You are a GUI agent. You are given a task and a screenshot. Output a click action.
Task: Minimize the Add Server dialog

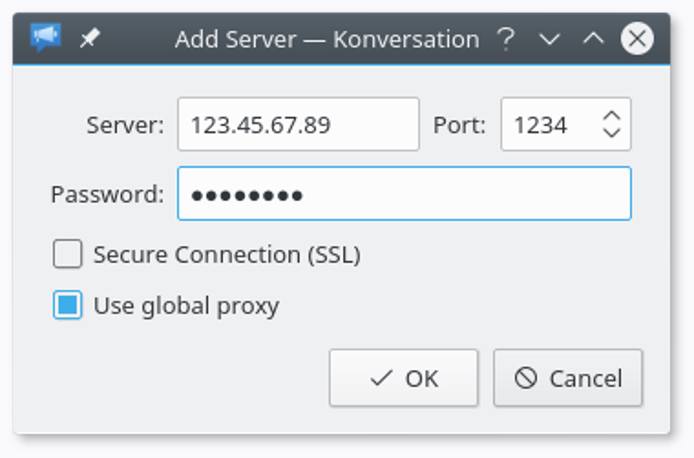point(549,39)
